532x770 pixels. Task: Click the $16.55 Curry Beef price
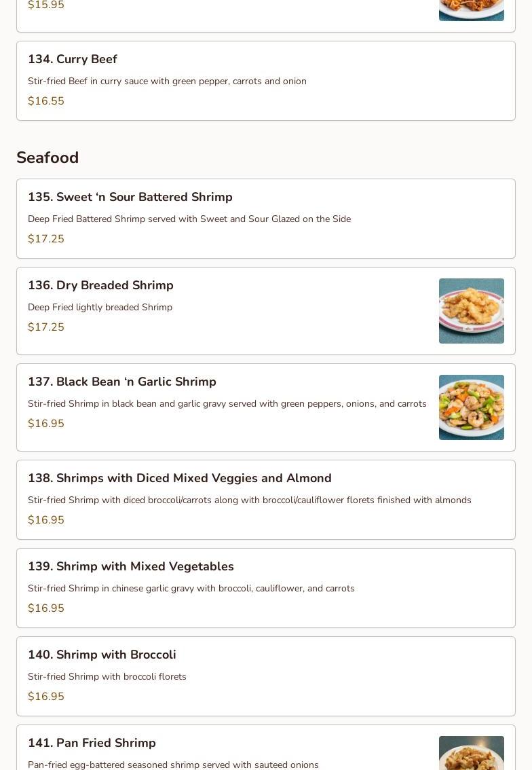[x=46, y=101]
